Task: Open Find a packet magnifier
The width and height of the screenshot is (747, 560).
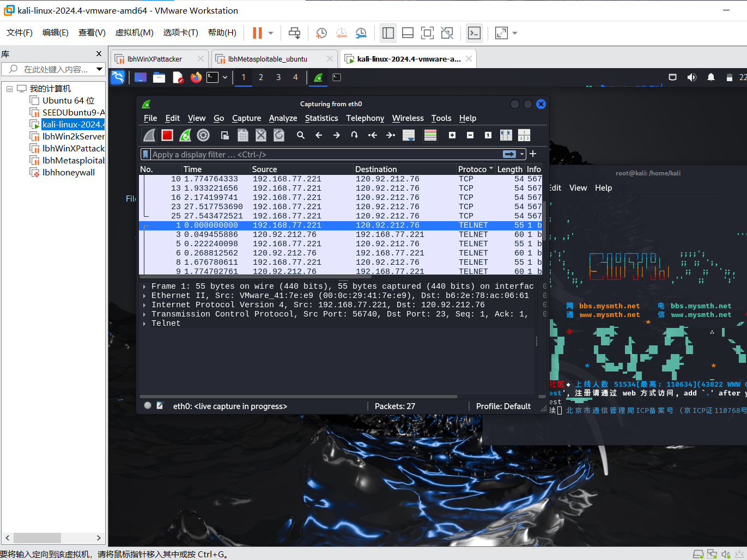Action: tap(301, 135)
